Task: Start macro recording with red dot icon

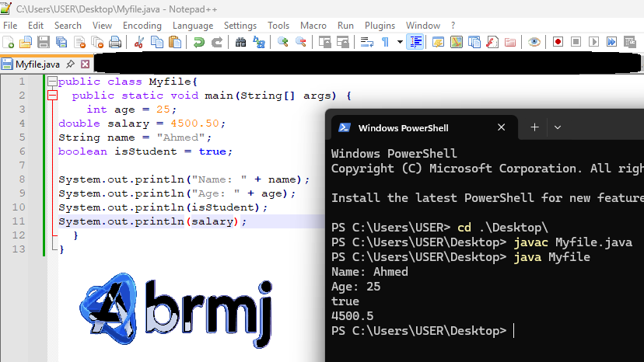Action: 558,42
